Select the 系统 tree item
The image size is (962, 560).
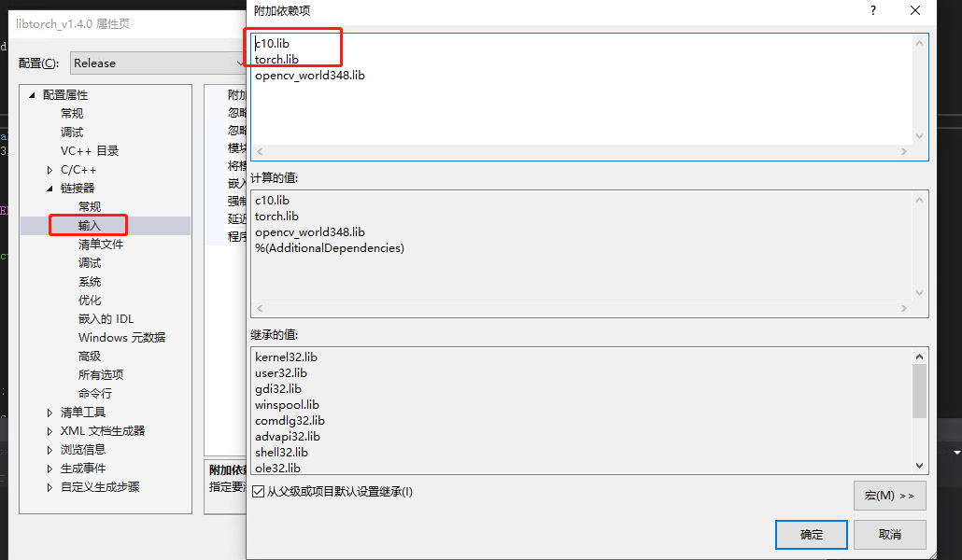(91, 281)
